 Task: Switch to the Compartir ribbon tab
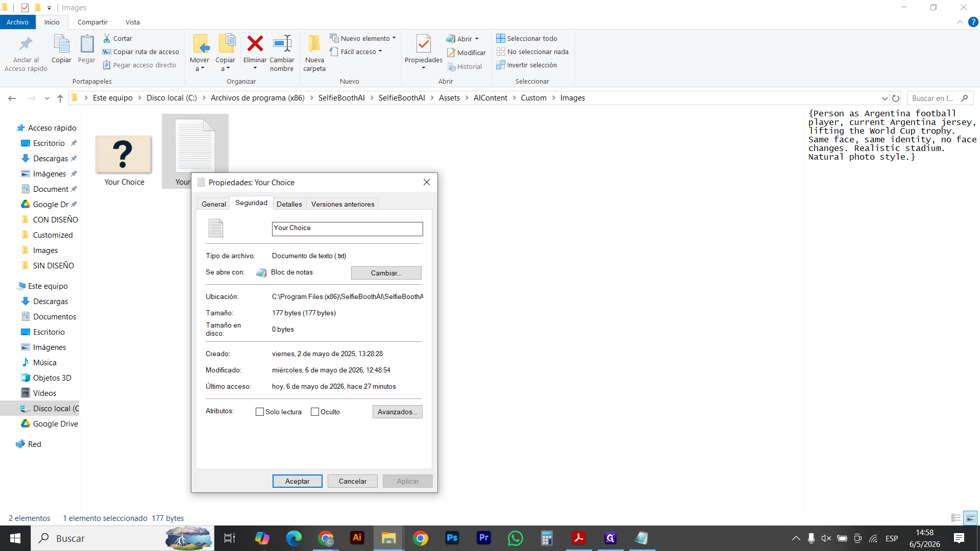click(x=92, y=22)
